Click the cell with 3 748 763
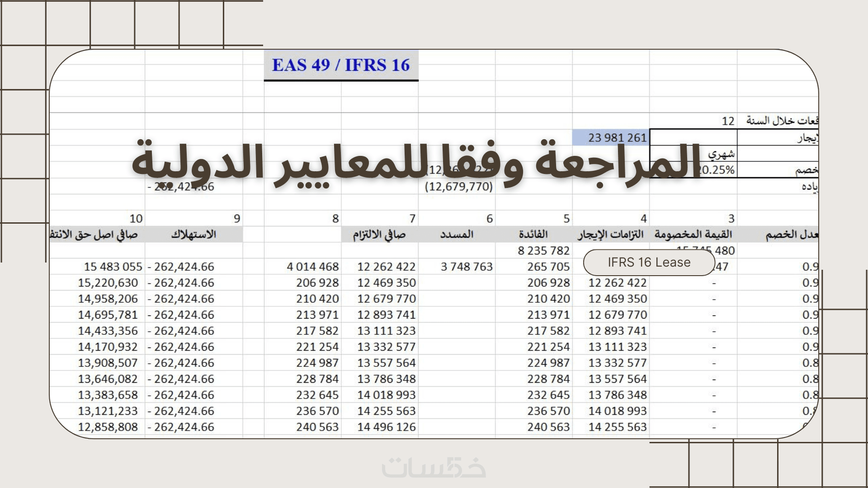868x488 pixels. 467,267
